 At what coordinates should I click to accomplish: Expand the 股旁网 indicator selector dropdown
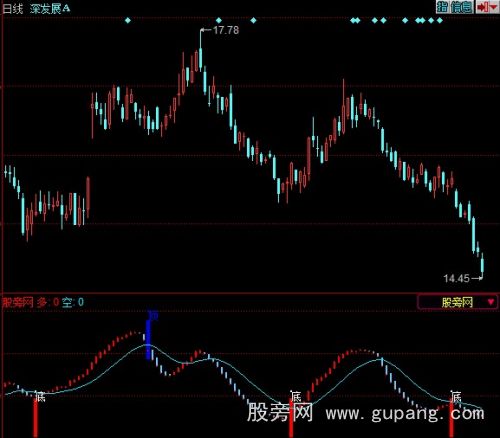click(x=457, y=302)
